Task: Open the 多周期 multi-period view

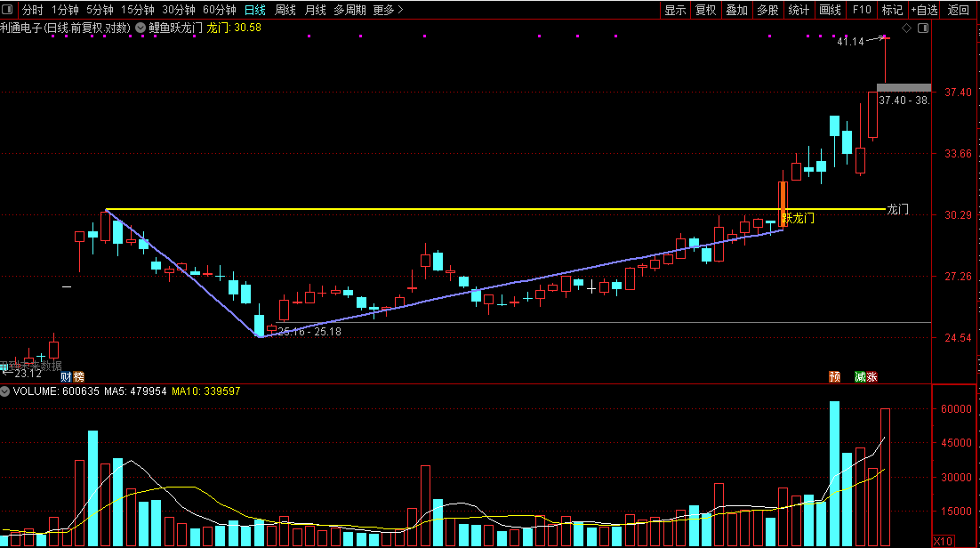Action: (x=350, y=10)
